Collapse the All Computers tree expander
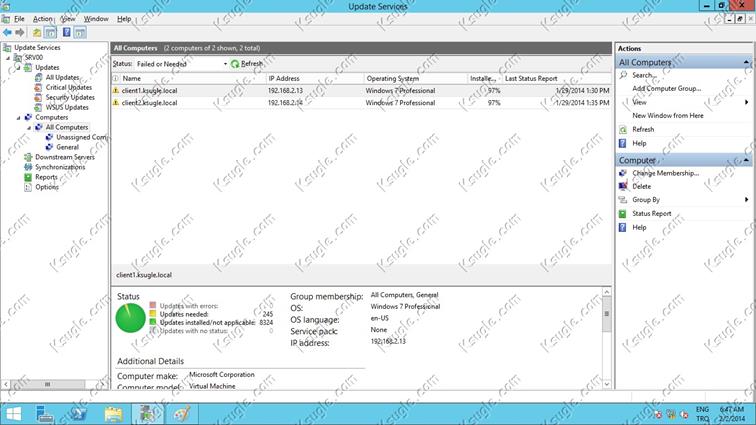 29,128
